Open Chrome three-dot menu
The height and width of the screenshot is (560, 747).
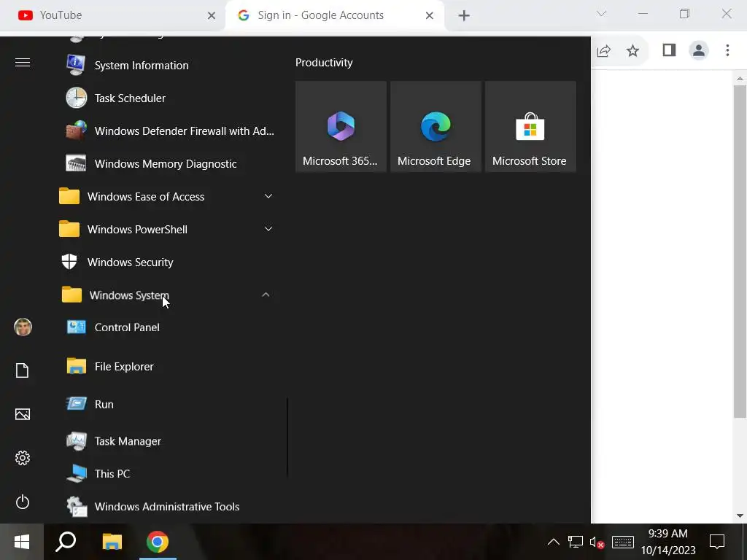point(727,50)
